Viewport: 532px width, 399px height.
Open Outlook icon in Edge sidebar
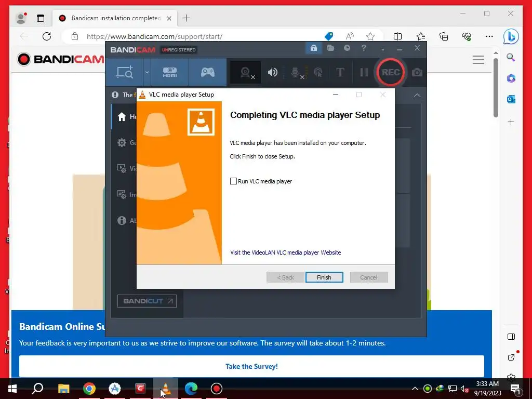click(x=511, y=99)
